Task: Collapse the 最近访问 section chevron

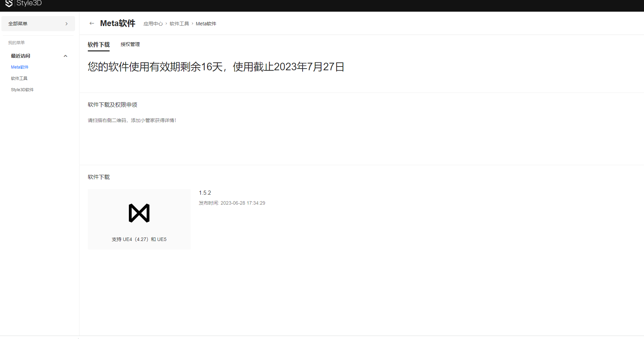Action: click(x=65, y=56)
